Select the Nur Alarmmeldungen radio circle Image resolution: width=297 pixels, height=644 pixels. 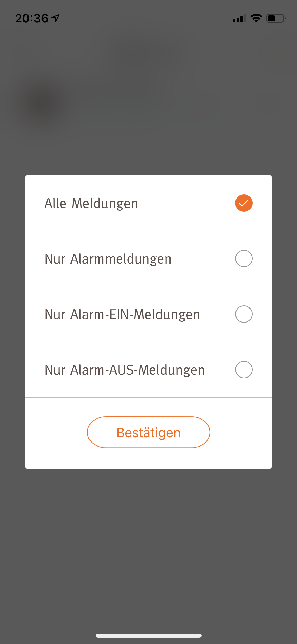pos(244,259)
